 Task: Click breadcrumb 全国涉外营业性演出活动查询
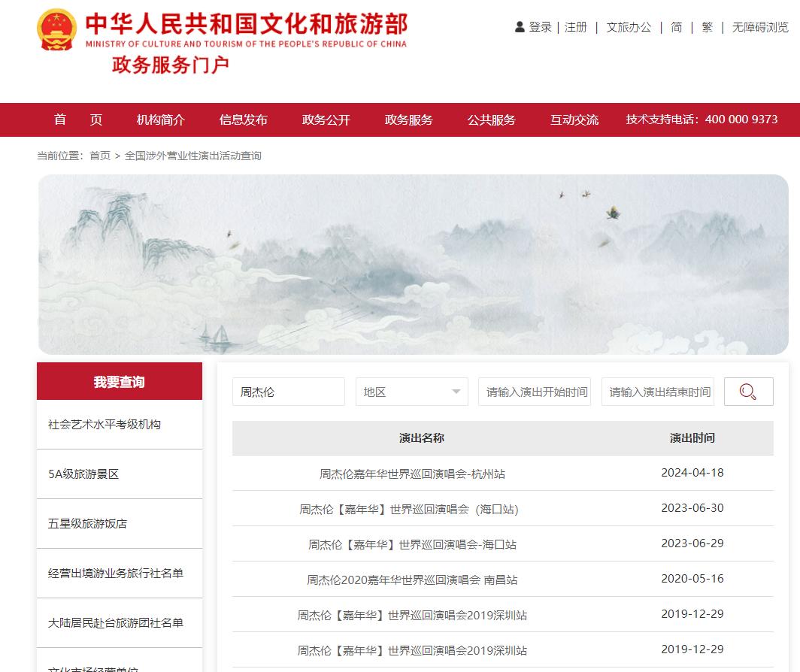pyautogui.click(x=192, y=156)
